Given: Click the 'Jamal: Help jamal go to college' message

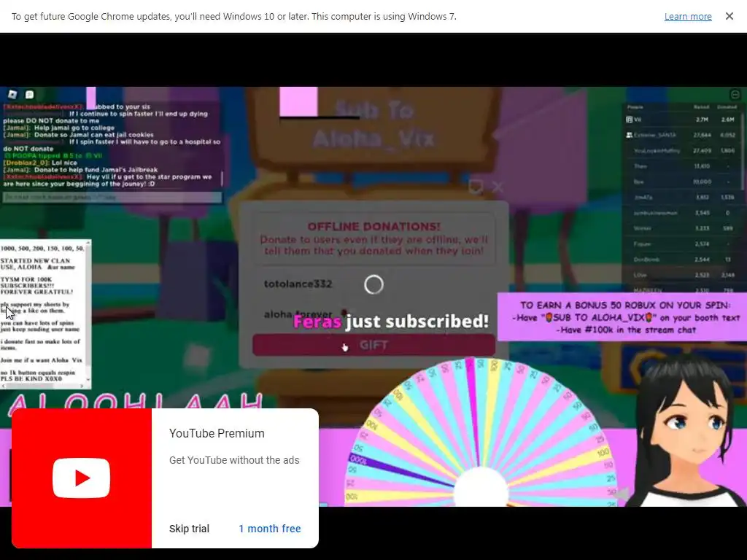Looking at the screenshot, I should 58,128.
